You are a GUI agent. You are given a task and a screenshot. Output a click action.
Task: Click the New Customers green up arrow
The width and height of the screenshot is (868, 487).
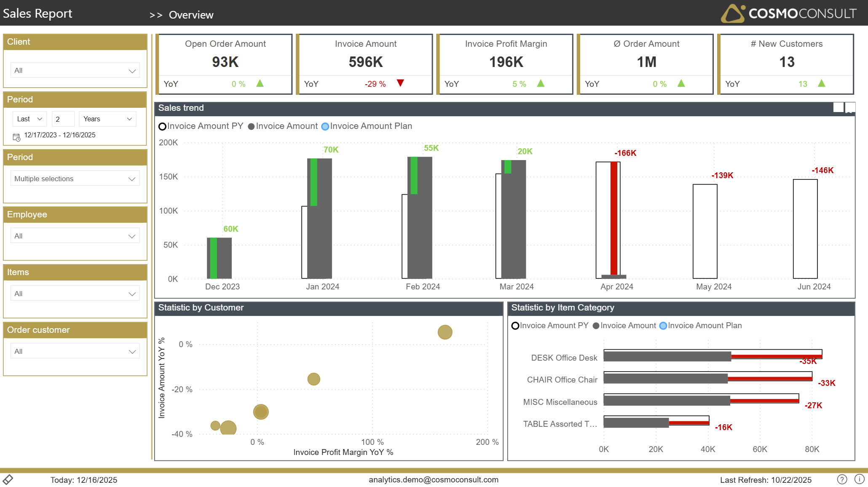point(821,83)
